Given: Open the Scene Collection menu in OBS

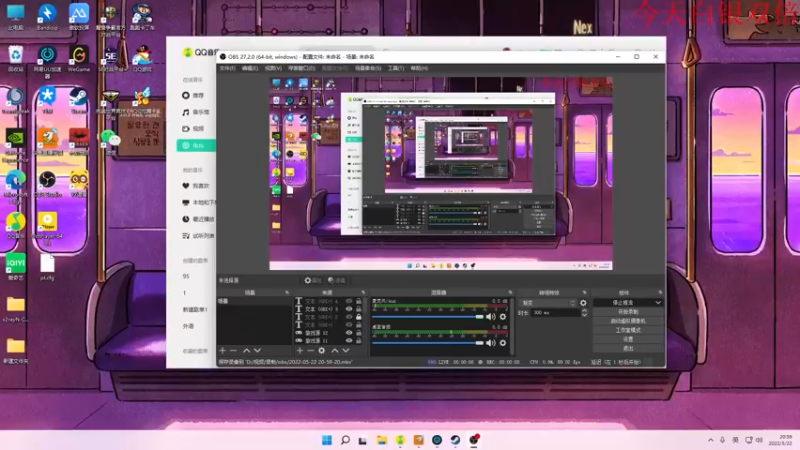Looking at the screenshot, I should (368, 68).
